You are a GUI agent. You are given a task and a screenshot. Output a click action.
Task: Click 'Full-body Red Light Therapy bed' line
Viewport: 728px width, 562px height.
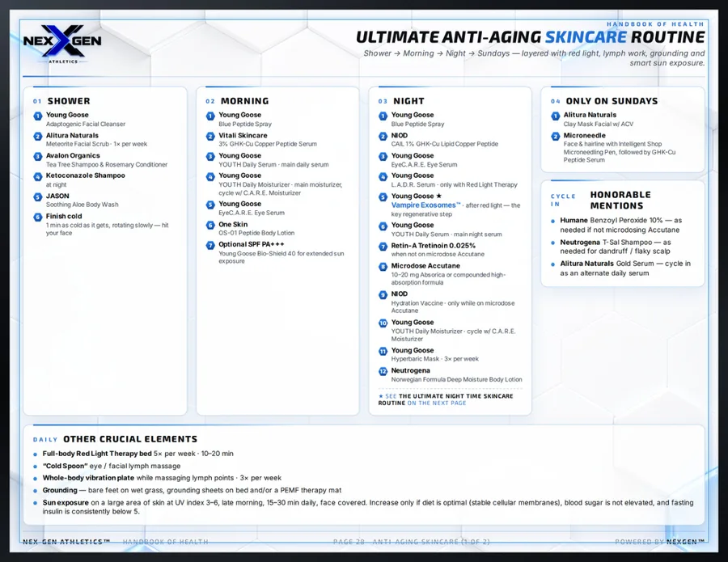click(138, 454)
